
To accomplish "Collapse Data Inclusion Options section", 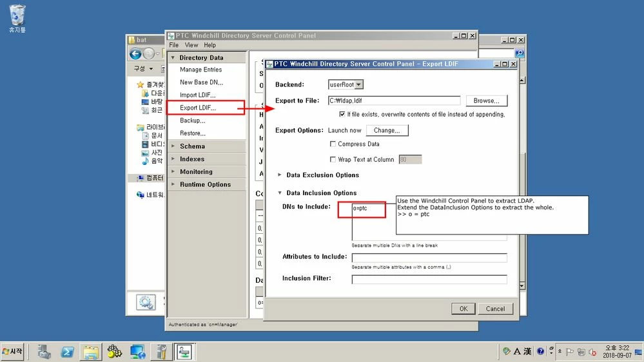I will [x=280, y=193].
